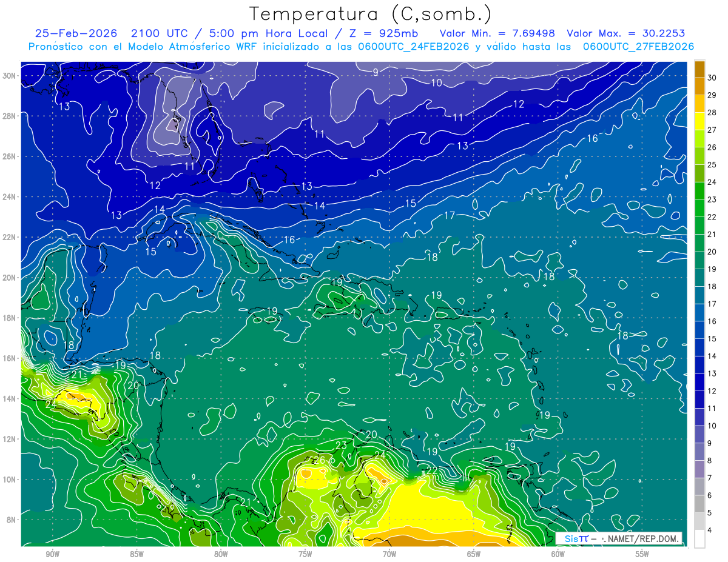This screenshot has height=562, width=728.
Task: Click the '22' contour label on the map
Action: point(433,470)
